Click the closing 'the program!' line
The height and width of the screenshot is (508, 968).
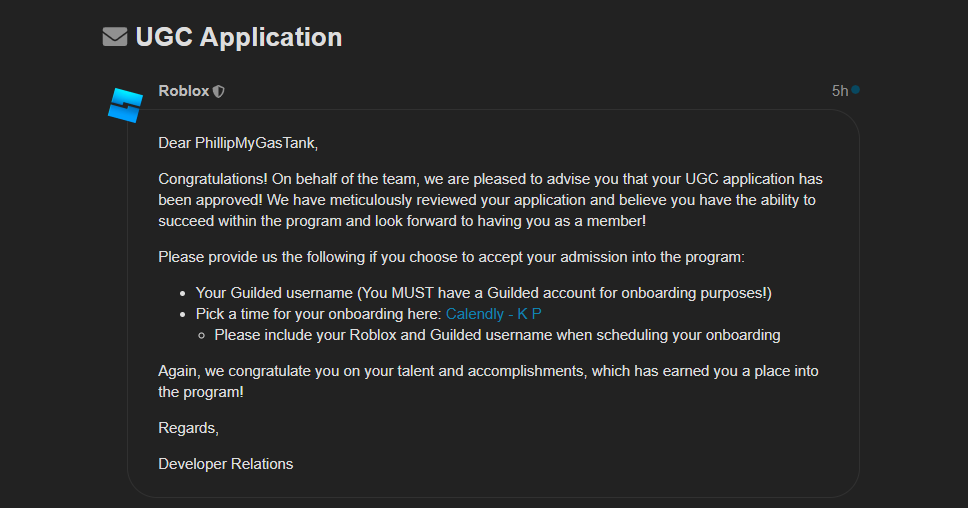(200, 392)
